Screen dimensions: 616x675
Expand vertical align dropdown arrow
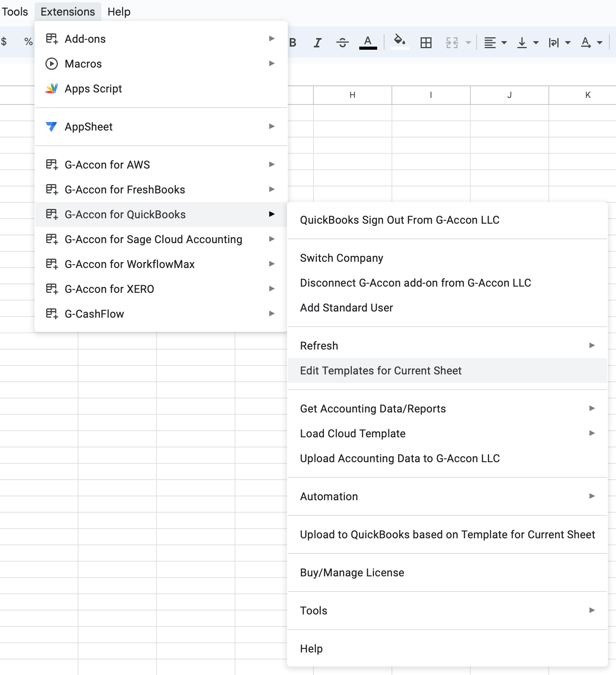coord(536,42)
